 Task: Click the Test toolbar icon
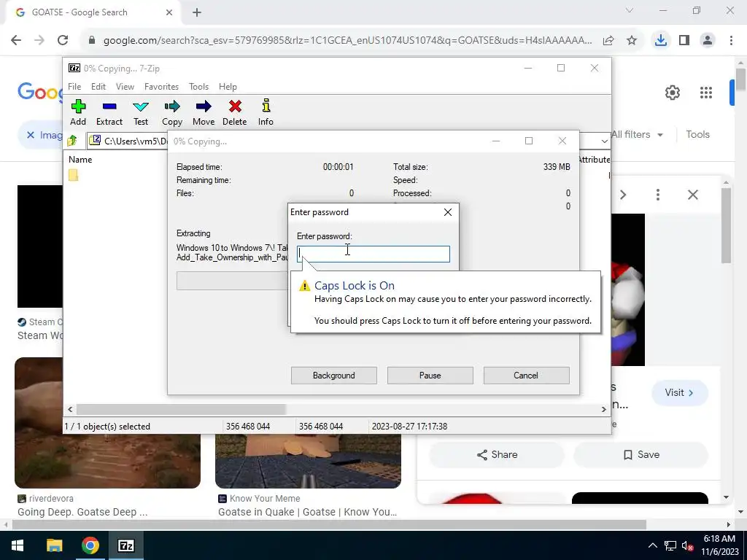tap(141, 112)
